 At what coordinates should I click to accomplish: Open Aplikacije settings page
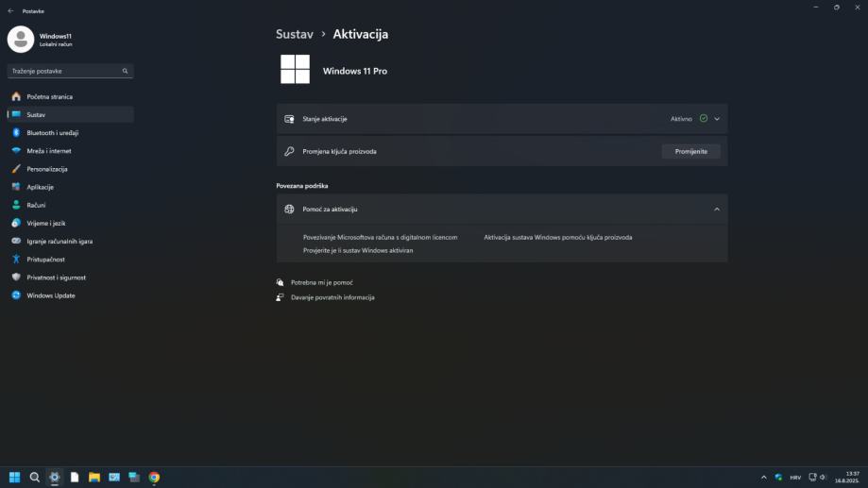[x=70, y=187]
